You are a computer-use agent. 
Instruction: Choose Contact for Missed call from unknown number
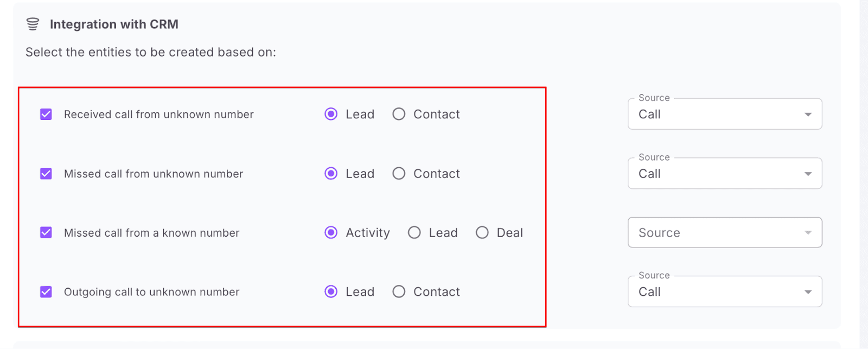pyautogui.click(x=399, y=174)
